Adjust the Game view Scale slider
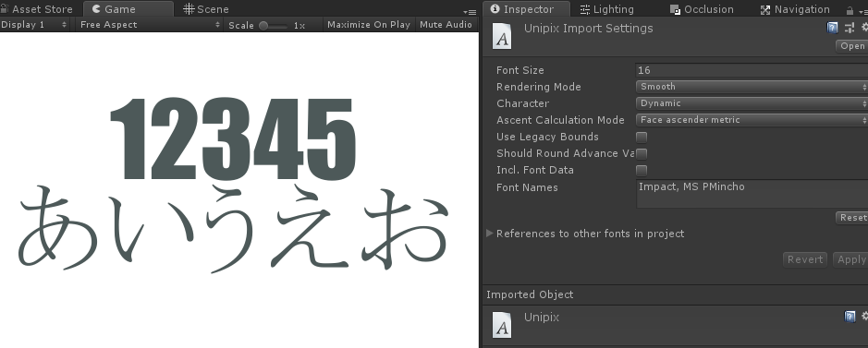This screenshot has height=348, width=868. (274, 26)
